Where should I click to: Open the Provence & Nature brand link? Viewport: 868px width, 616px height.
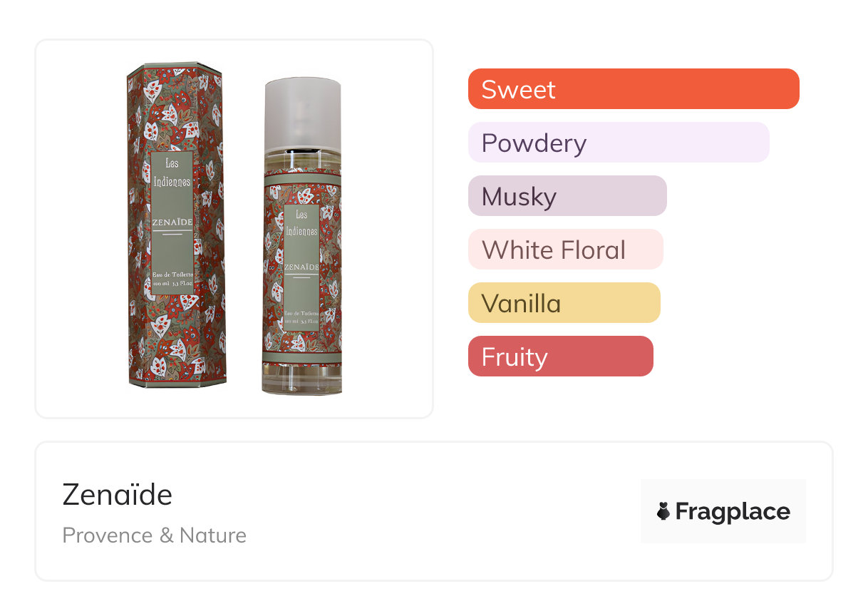(x=154, y=535)
